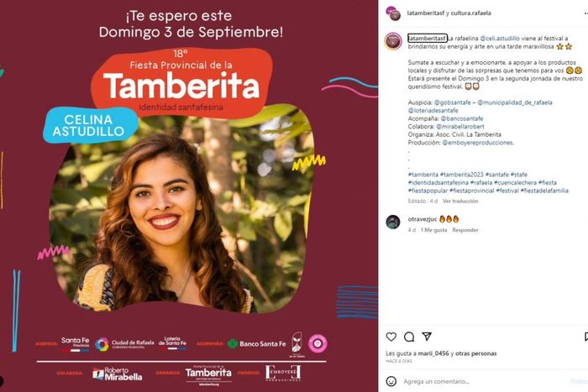Like the post with the heart icon
Image resolution: width=588 pixels, height=392 pixels.
pos(391,337)
